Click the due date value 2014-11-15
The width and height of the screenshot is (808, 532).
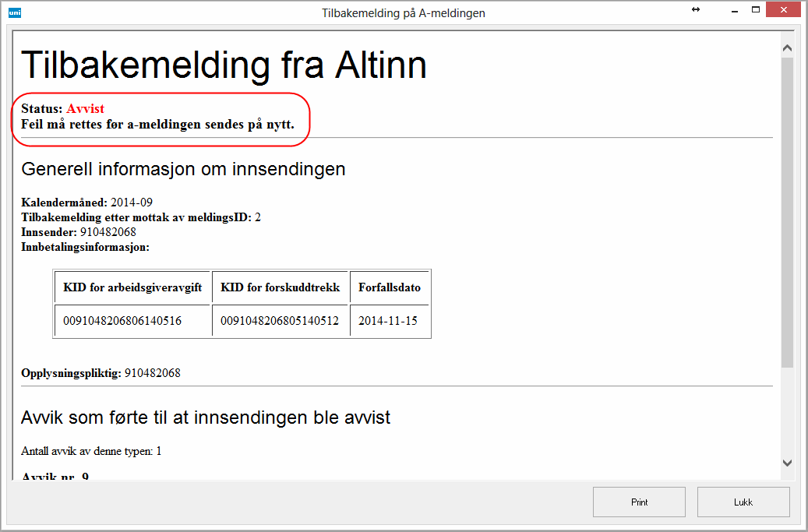tap(389, 321)
